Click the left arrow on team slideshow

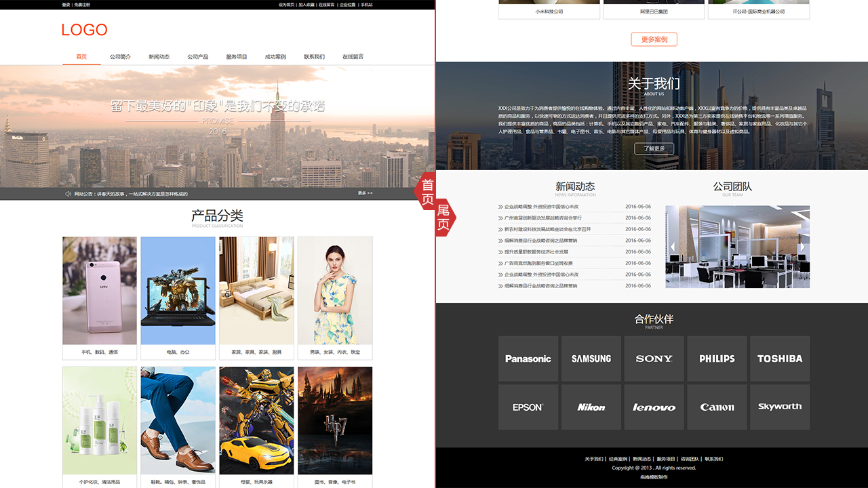pos(672,247)
